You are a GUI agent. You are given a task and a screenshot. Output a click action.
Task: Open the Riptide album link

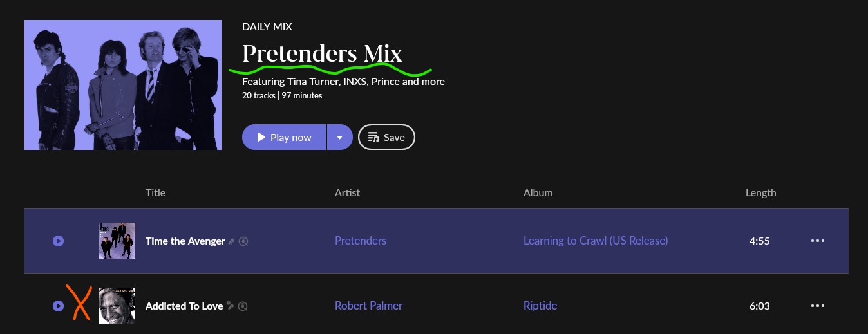(540, 306)
